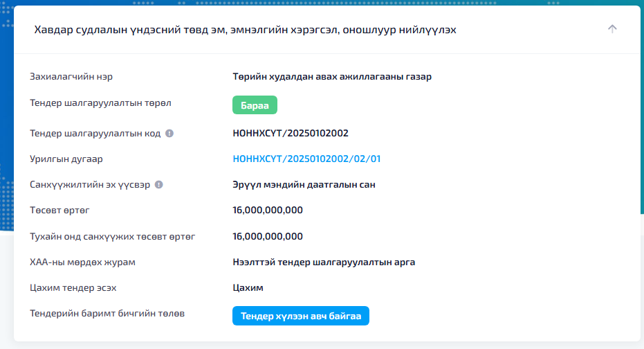
Task: Select the Урилгын дугаар label
Action: (x=66, y=159)
